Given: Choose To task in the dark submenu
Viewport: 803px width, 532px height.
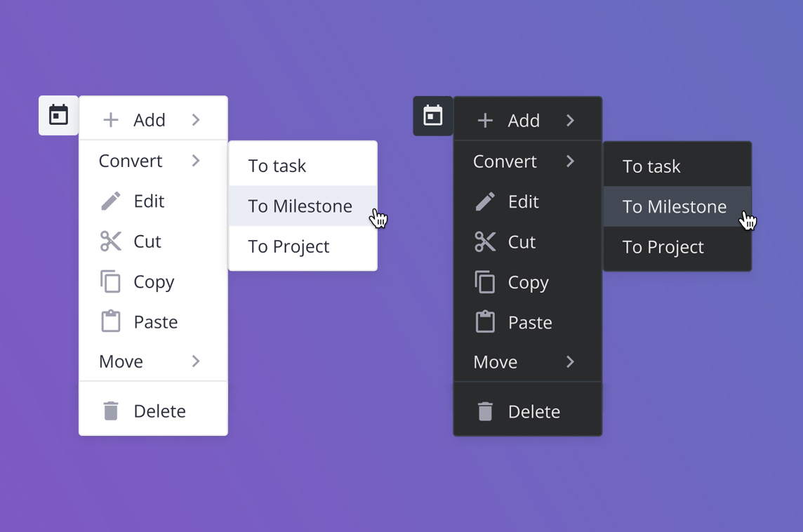Looking at the screenshot, I should [651, 167].
